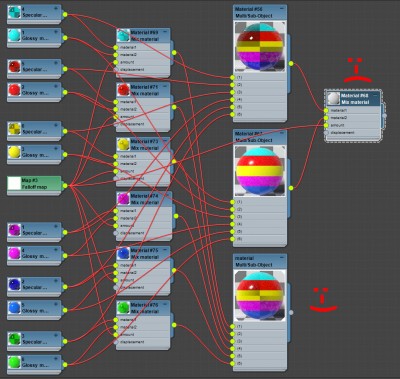Select the gray Material #68 sphere icon
The image size is (400, 379).
coord(334,98)
